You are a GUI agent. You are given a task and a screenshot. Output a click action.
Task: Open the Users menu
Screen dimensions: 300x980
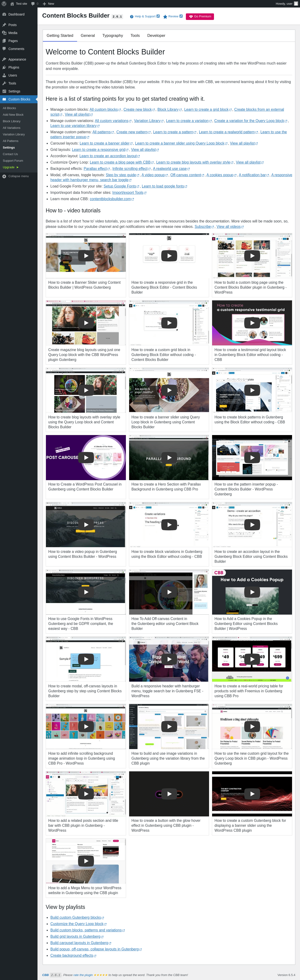[x=19, y=75]
